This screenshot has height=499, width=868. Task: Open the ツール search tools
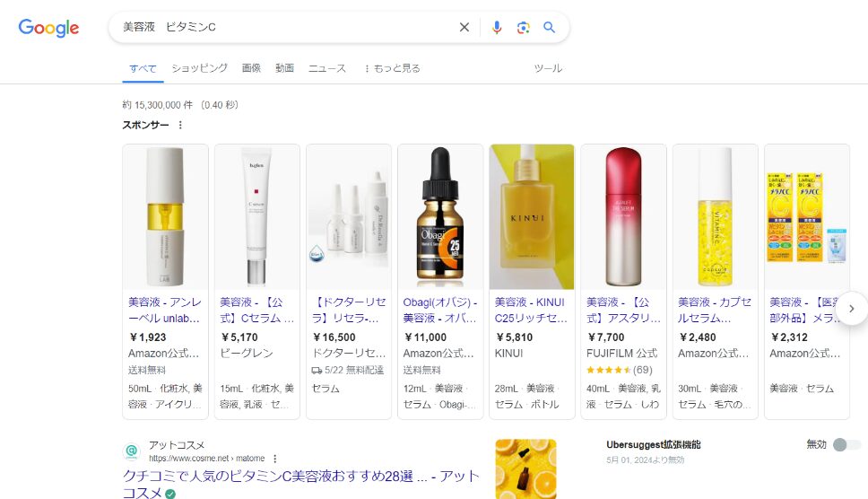point(548,68)
